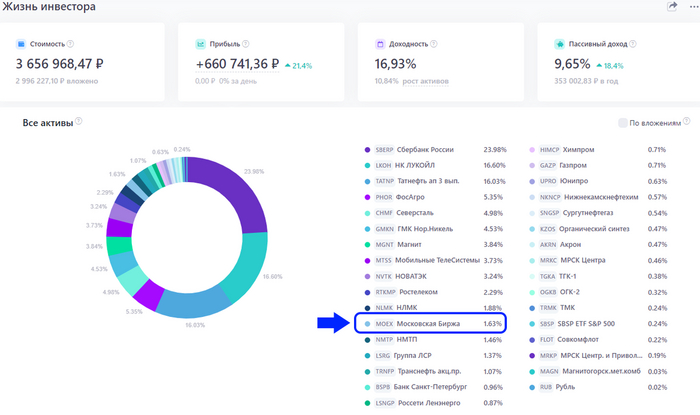Open help tooltip next to Прибыль
The image size is (700, 415).
(x=244, y=44)
